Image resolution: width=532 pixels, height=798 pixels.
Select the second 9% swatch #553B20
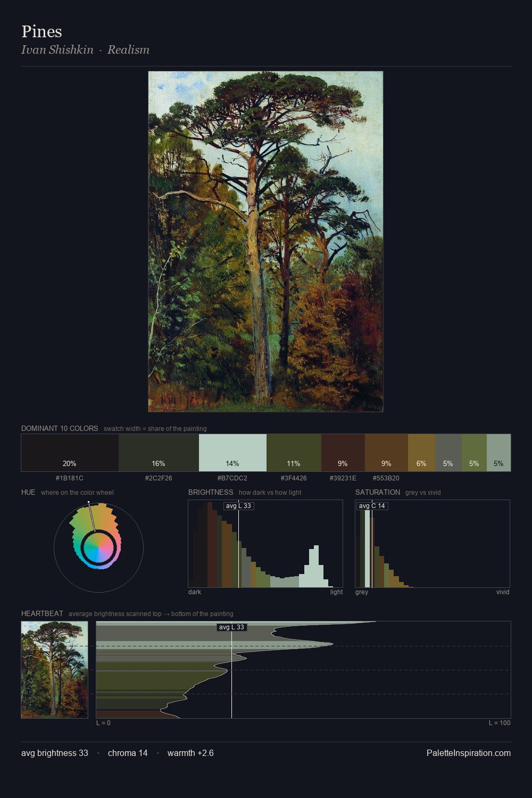386,453
